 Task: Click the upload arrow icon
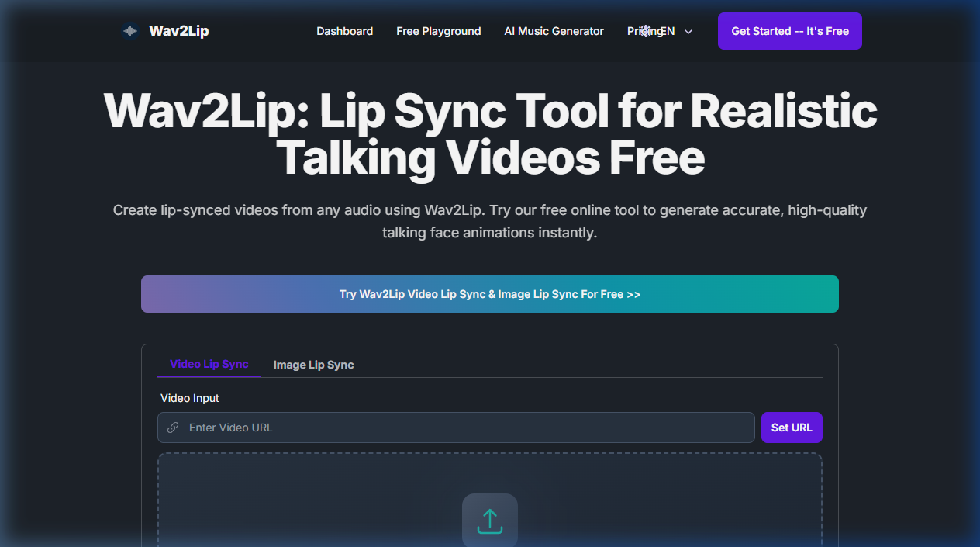[489, 521]
